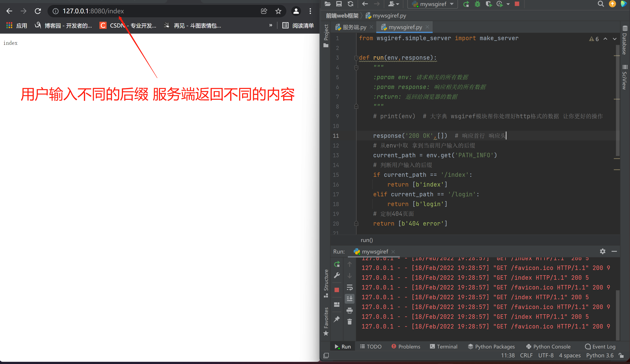
Task: Open the Terminal tool window tab
Action: (x=444, y=346)
